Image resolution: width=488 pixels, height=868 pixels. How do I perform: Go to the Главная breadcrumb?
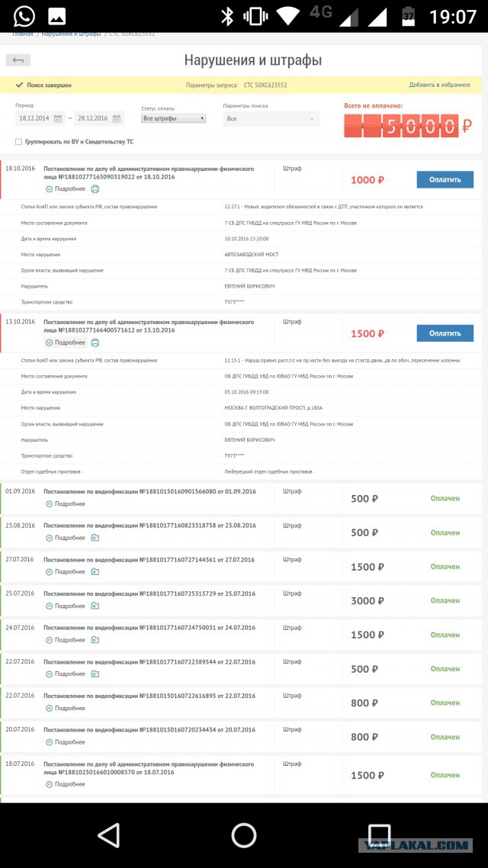[23, 34]
